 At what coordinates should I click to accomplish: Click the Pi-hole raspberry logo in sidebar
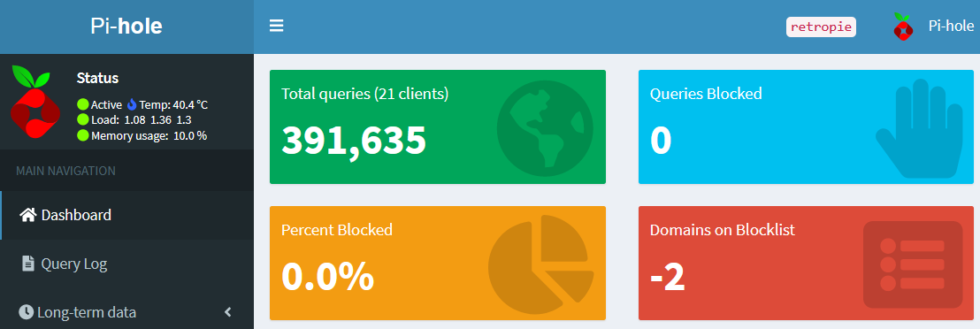35,102
